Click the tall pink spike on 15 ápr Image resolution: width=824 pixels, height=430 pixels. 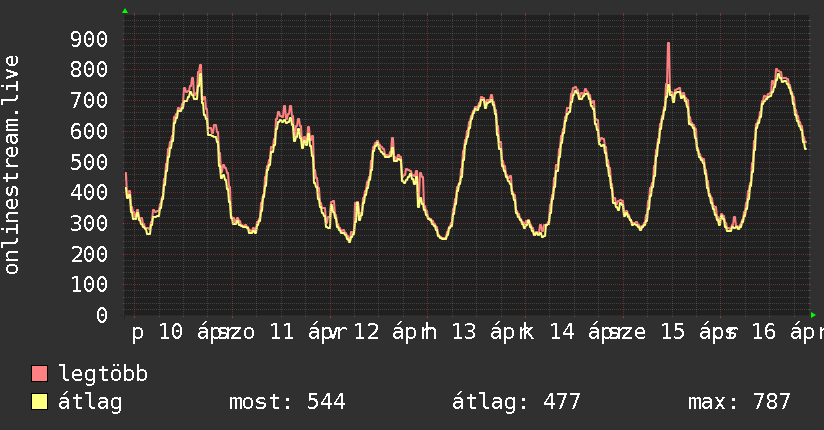[668, 63]
